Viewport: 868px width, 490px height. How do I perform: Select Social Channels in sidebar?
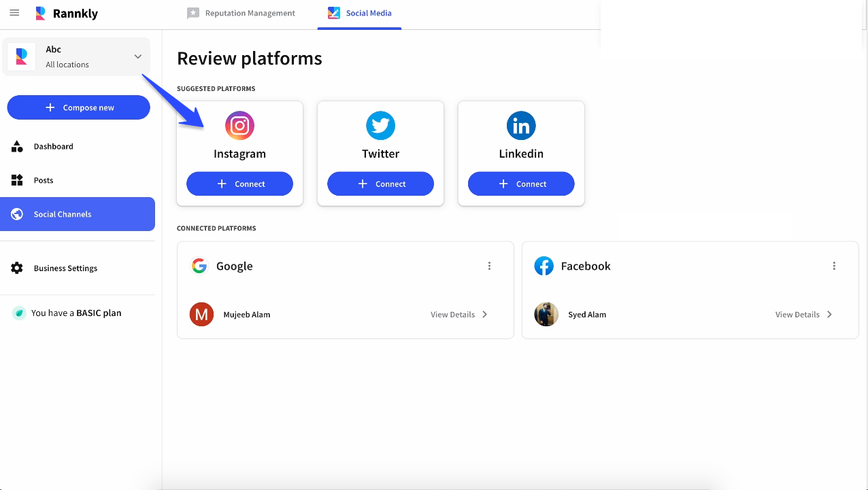[78, 214]
